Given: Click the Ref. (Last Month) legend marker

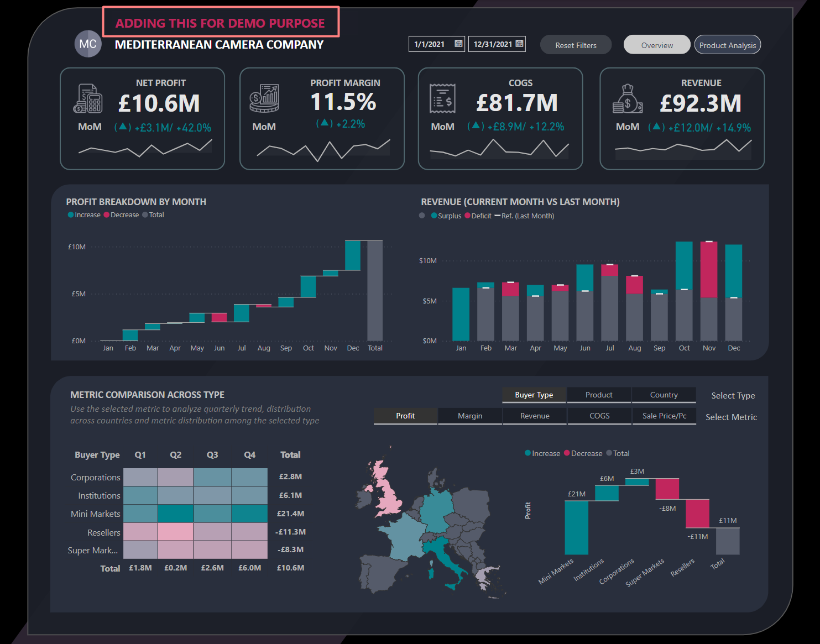Looking at the screenshot, I should click(497, 216).
